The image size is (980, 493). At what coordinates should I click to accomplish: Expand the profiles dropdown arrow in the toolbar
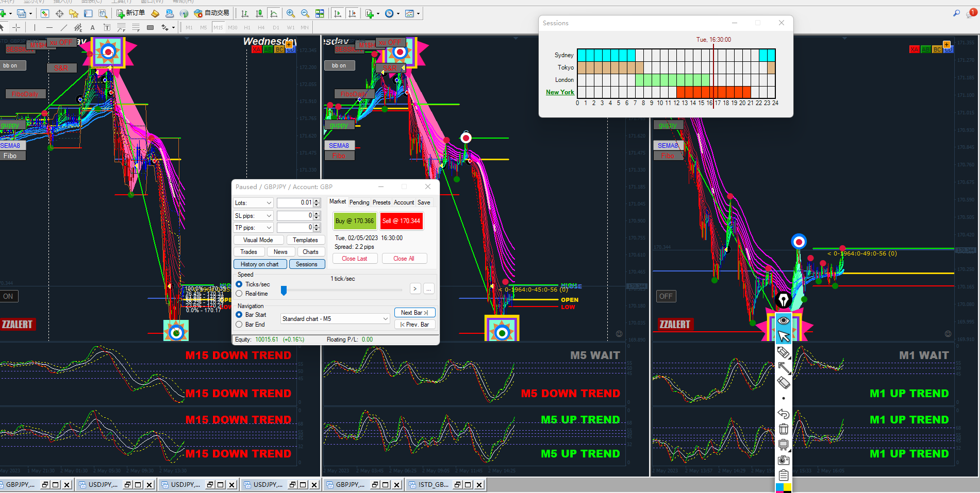[31, 13]
